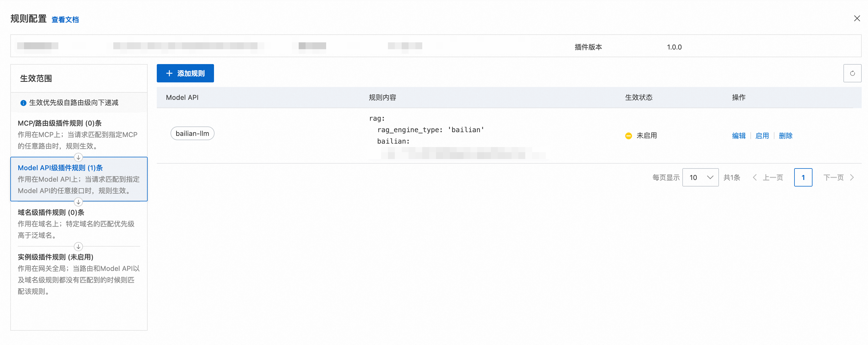Click down-arrow icon below MCP route rules

(78, 157)
